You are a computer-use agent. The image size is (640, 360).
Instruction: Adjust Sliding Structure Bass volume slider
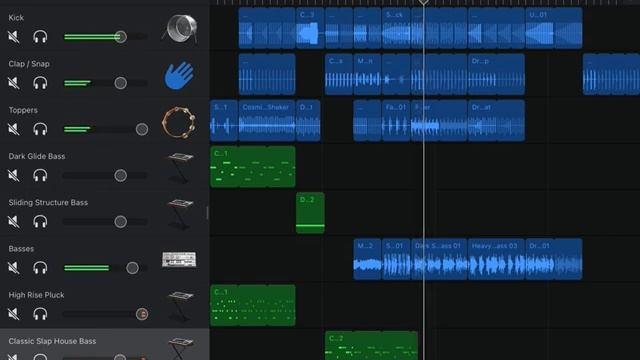120,222
